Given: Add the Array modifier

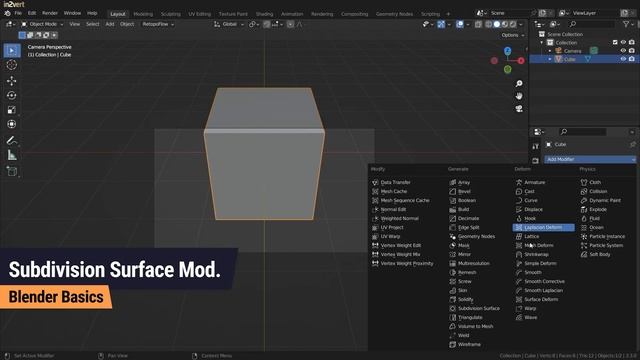Looking at the screenshot, I should click(x=460, y=182).
